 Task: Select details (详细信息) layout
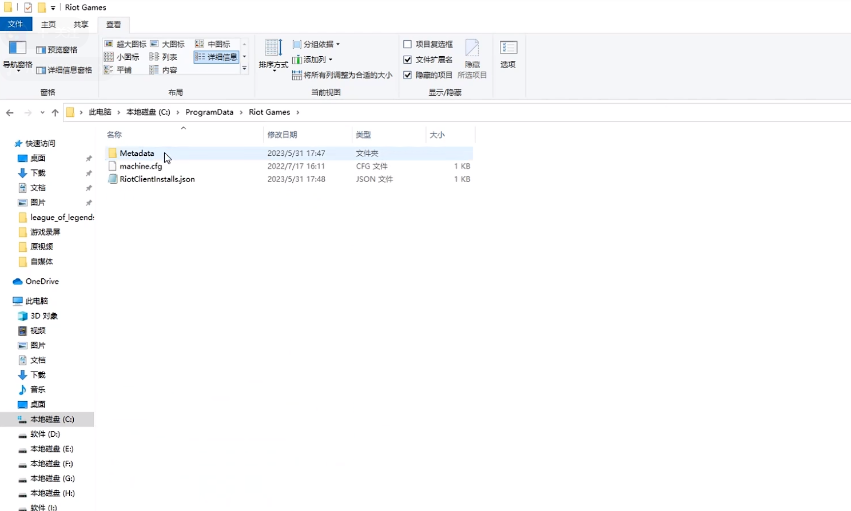click(x=216, y=57)
